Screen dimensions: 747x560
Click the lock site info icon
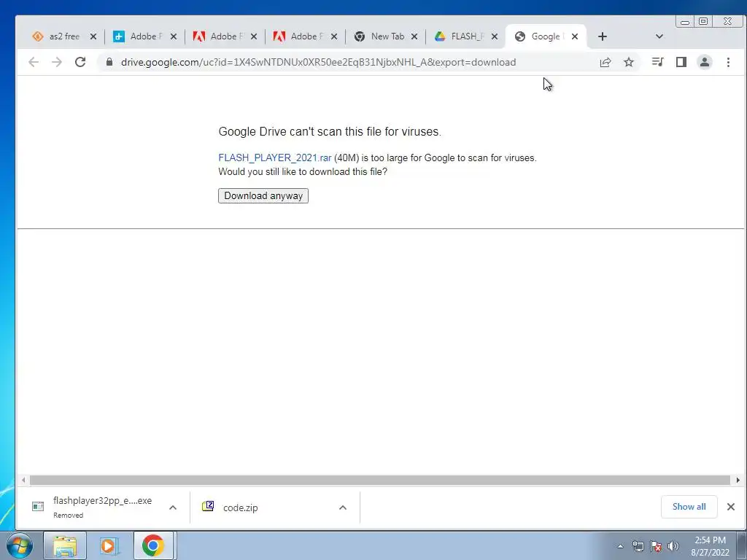(109, 62)
